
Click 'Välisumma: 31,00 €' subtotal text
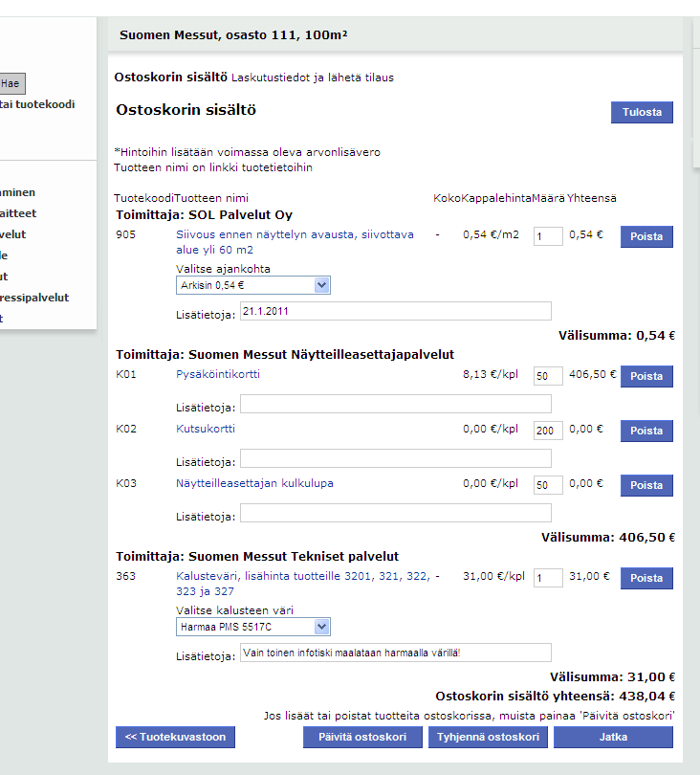[613, 677]
